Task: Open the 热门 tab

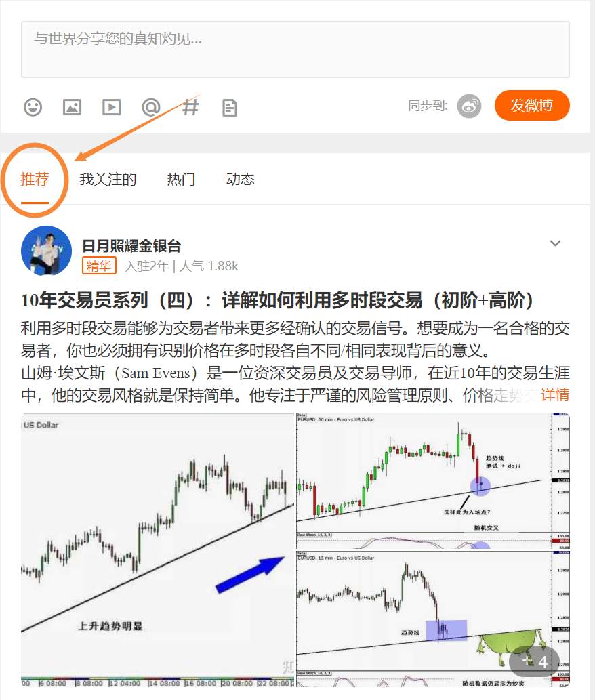Action: pos(181,180)
